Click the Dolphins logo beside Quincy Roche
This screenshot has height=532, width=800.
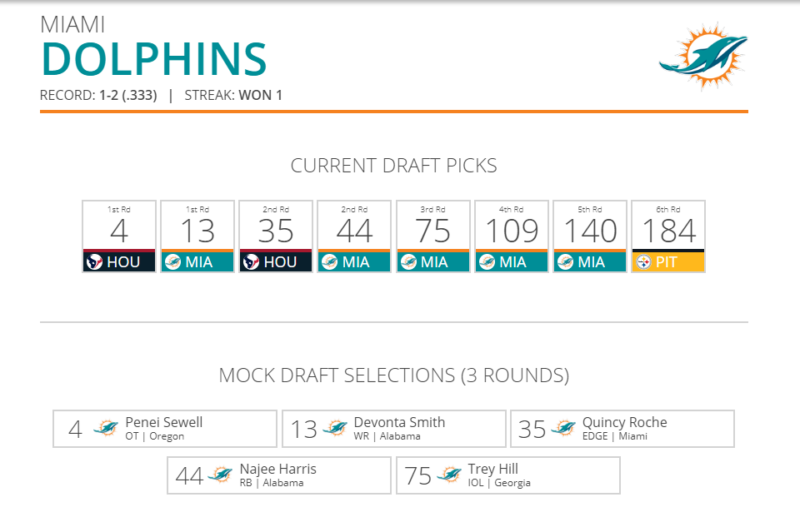pos(563,428)
